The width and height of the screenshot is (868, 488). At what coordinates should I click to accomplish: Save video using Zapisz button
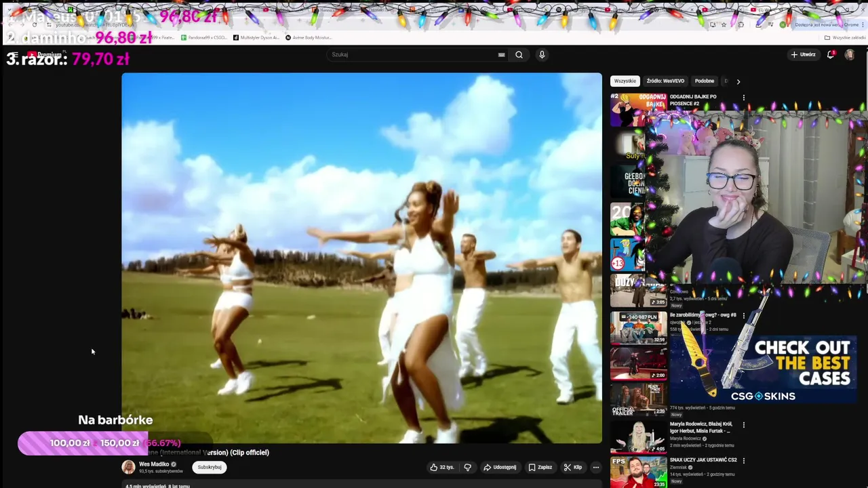click(540, 467)
